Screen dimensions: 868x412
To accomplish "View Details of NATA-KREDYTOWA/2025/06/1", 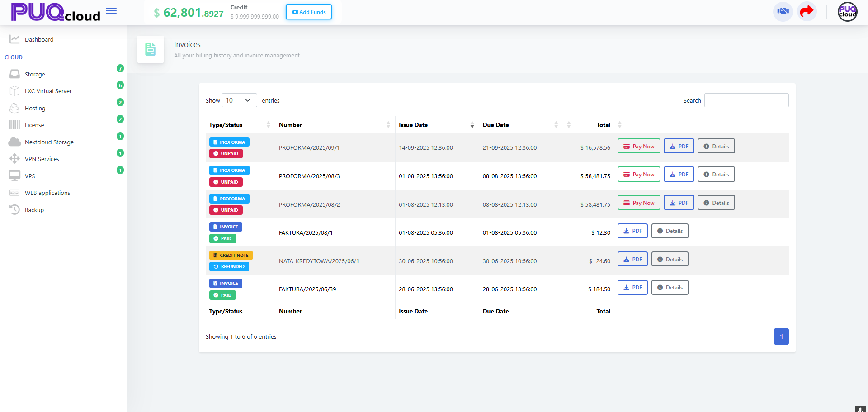I will (670, 259).
